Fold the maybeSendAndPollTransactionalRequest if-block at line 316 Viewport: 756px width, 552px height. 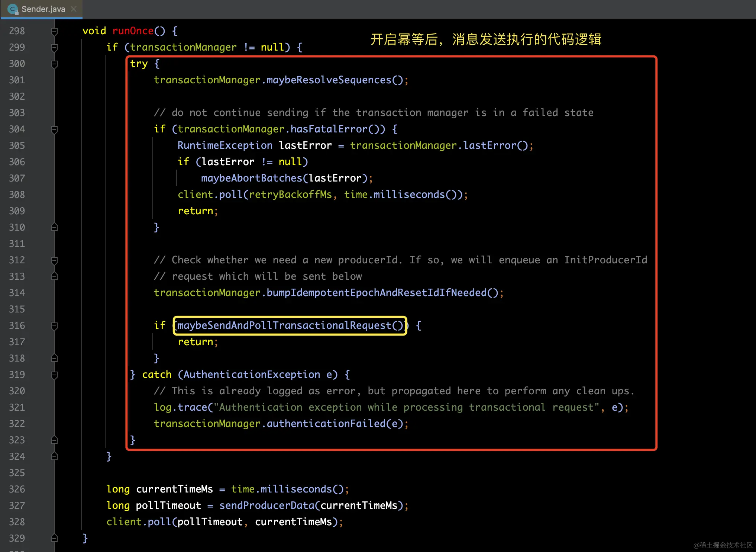(54, 326)
